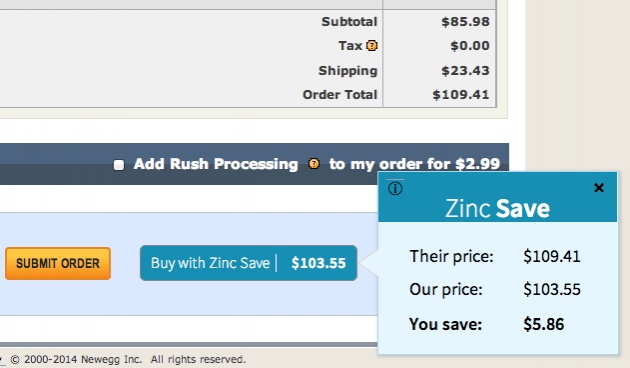Image resolution: width=630 pixels, height=368 pixels.
Task: Click the Our price $103.55 value
Action: coord(552,289)
